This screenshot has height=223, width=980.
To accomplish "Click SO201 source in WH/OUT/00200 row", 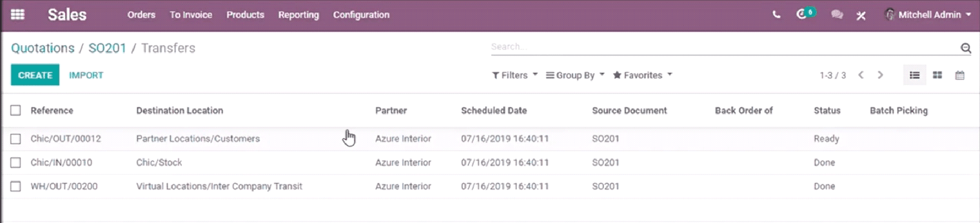I will pyautogui.click(x=606, y=187).
